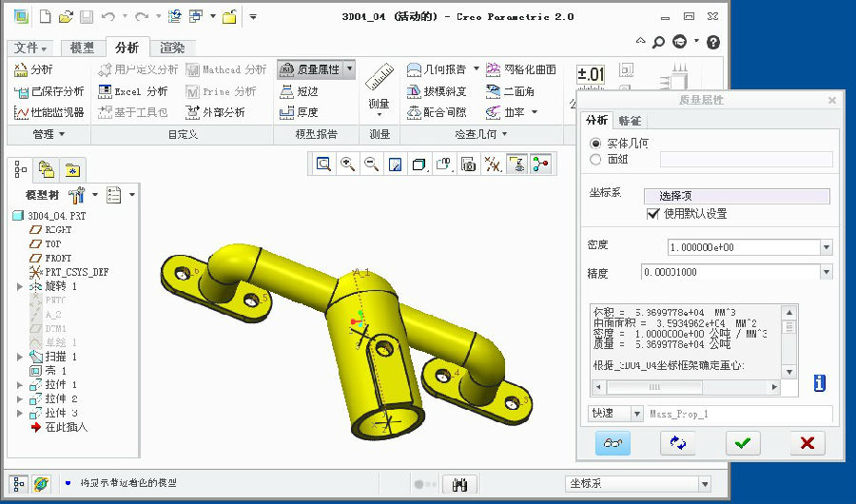
Task: Open the 性能监视器 performance monitor
Action: (50, 112)
